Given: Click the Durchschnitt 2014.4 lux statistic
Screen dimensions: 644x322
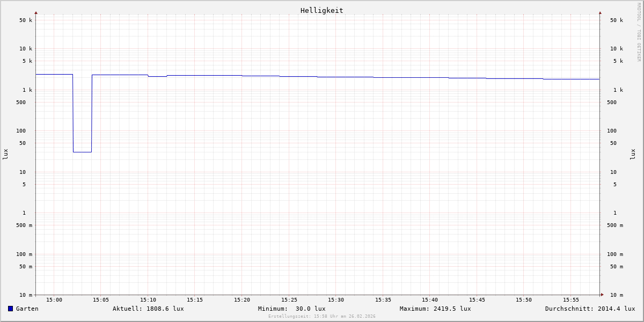Looking at the screenshot, I should (x=590, y=309).
